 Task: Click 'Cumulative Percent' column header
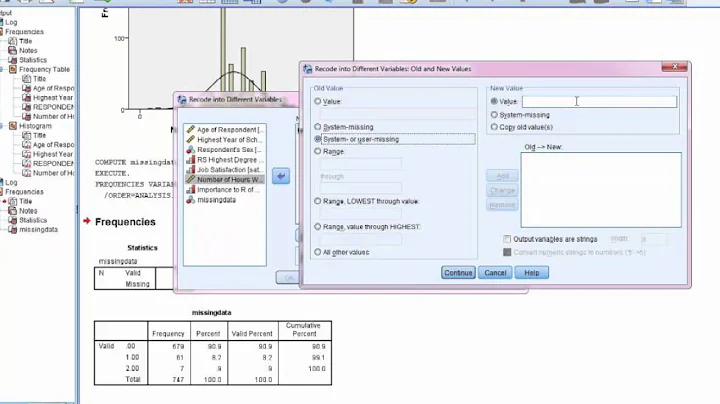[304, 330]
